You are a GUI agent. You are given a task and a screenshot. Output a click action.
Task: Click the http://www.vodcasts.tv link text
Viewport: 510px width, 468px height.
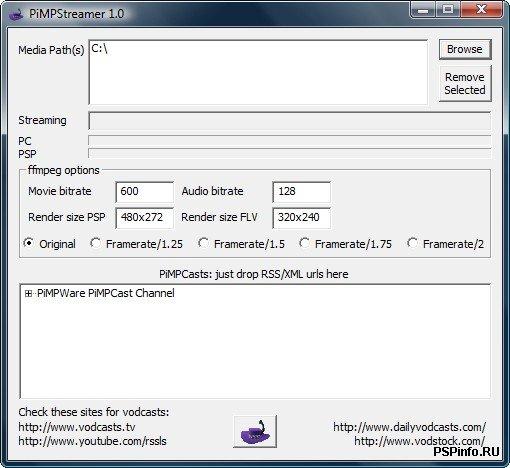click(77, 427)
